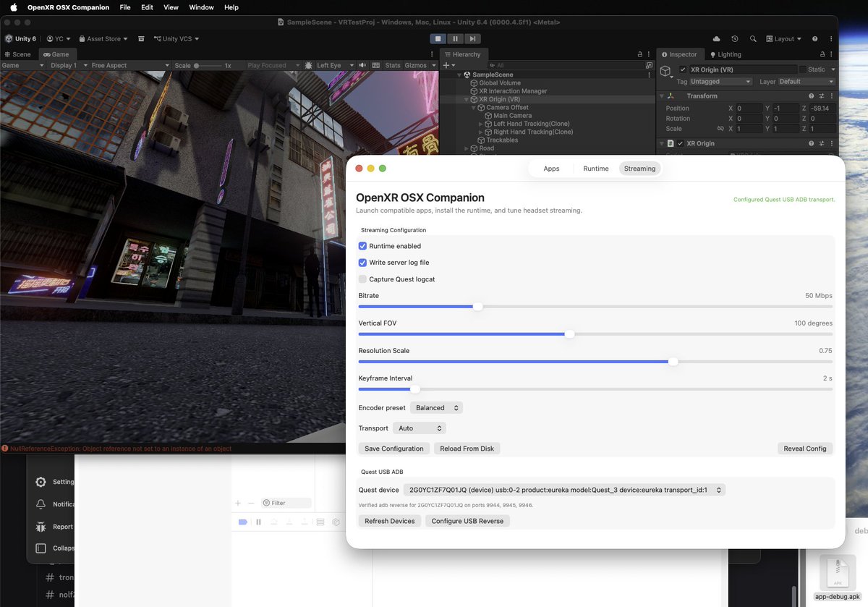Image resolution: width=868 pixels, height=607 pixels.
Task: Open the Transport Auto dropdown
Action: [x=420, y=428]
